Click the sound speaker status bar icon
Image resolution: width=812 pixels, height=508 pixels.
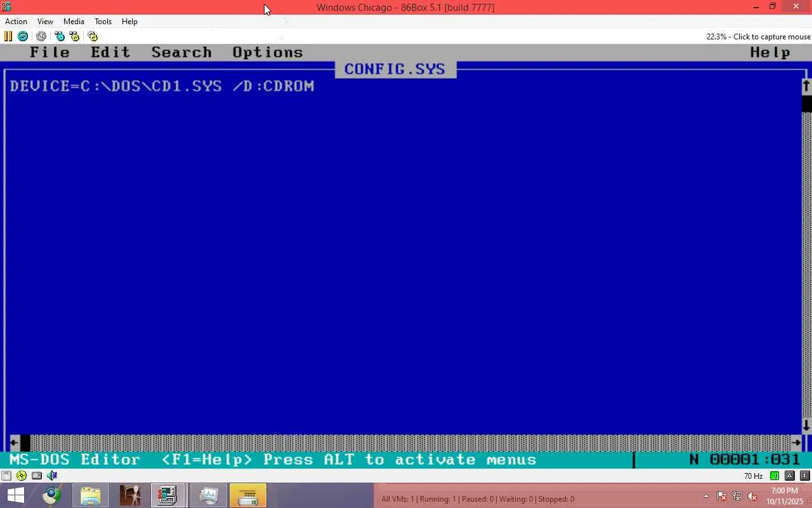pyautogui.click(x=52, y=476)
